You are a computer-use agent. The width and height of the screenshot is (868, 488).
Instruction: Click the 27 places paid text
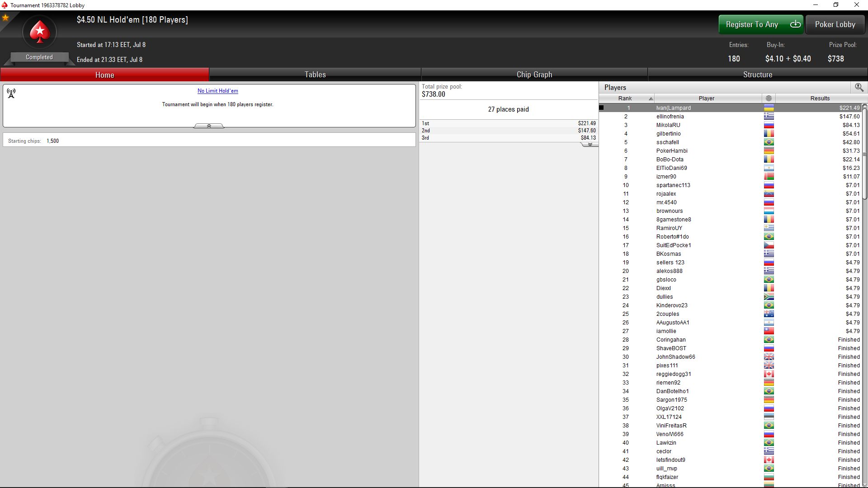pos(508,109)
